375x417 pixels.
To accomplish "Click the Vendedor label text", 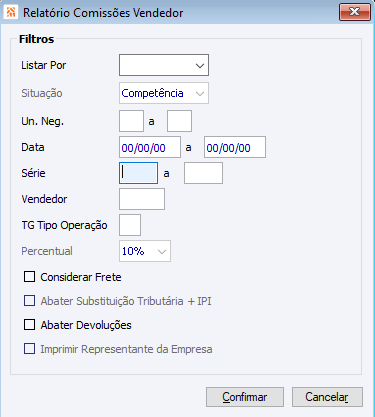I will (x=44, y=199).
